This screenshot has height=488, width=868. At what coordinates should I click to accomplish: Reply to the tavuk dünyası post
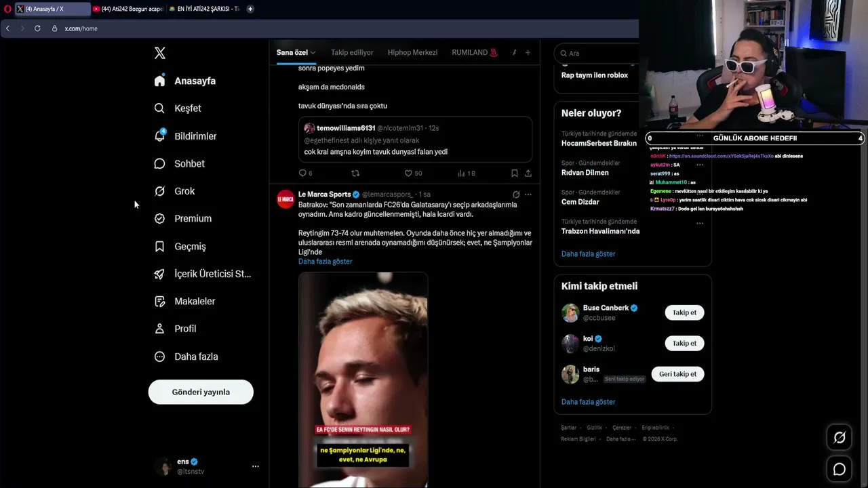click(302, 174)
